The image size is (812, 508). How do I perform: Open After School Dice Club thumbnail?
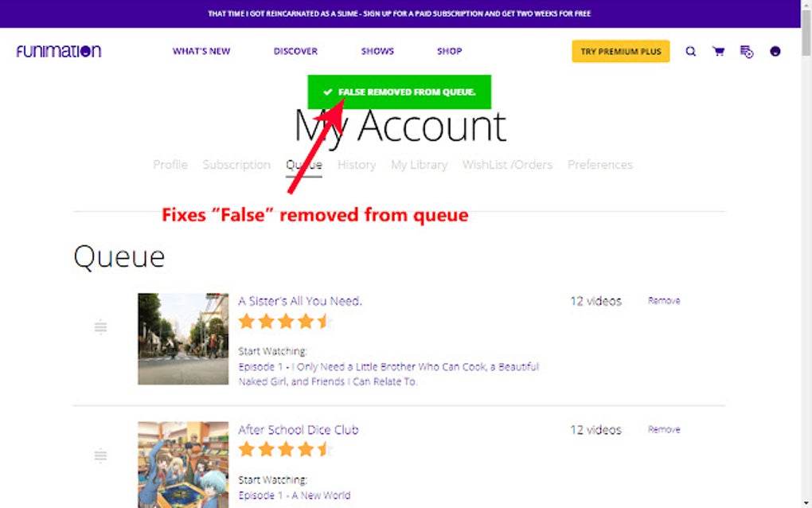[183, 464]
